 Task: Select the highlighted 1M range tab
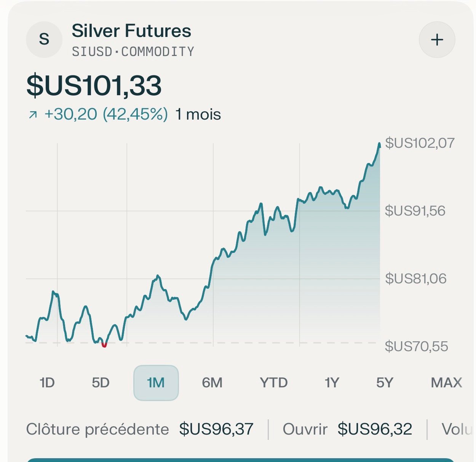(x=156, y=382)
